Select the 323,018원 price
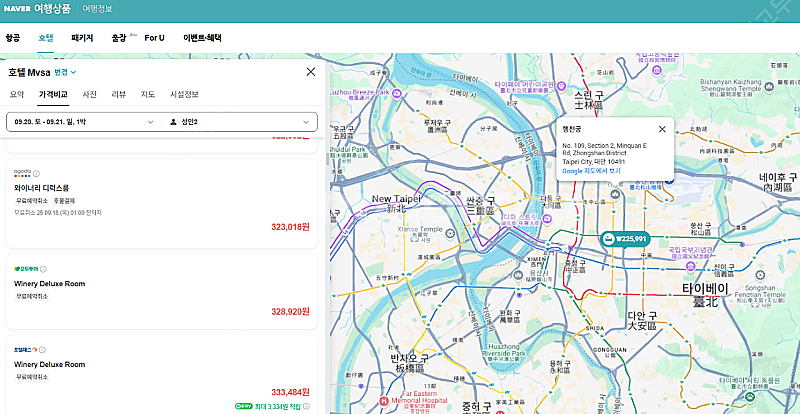The image size is (800, 414). [290, 227]
